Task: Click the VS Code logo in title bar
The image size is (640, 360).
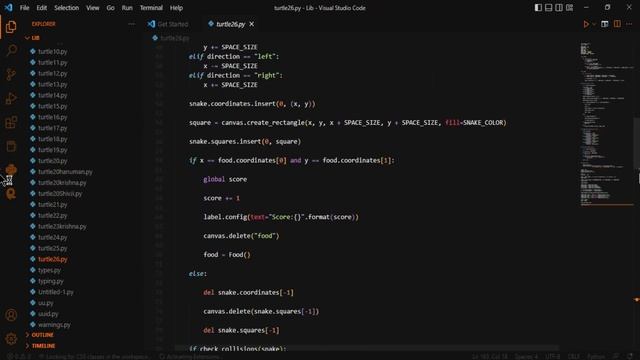Action: pos(8,7)
